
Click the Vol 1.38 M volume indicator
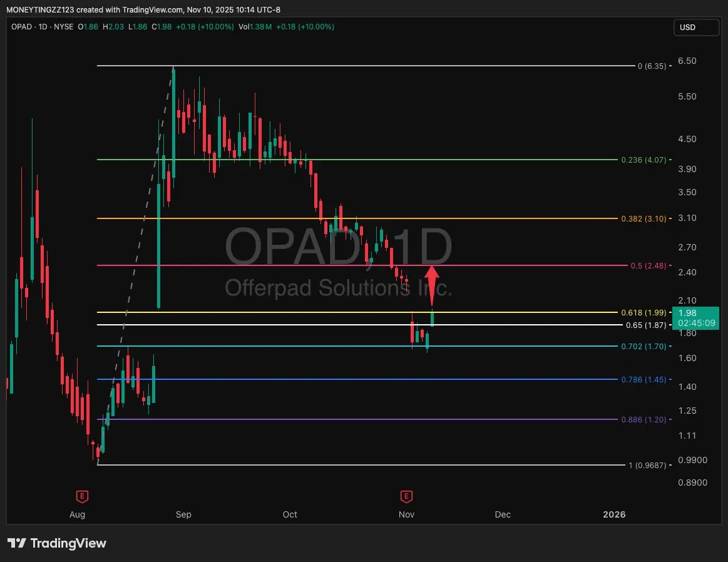coord(255,27)
